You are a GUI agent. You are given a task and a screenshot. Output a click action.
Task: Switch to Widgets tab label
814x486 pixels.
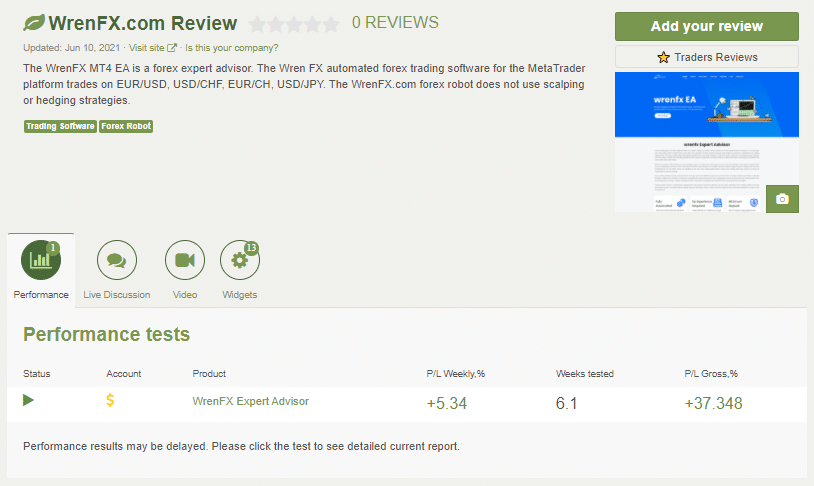240,294
